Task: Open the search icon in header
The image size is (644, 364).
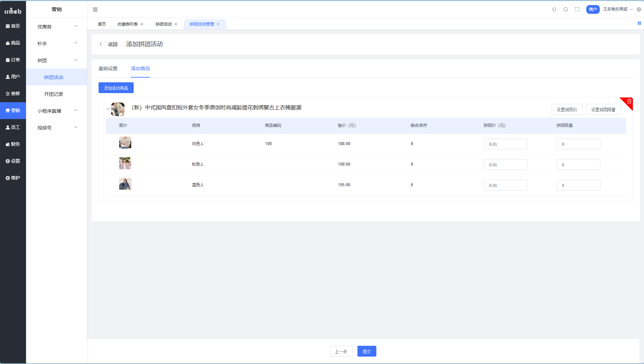Action: tap(566, 9)
